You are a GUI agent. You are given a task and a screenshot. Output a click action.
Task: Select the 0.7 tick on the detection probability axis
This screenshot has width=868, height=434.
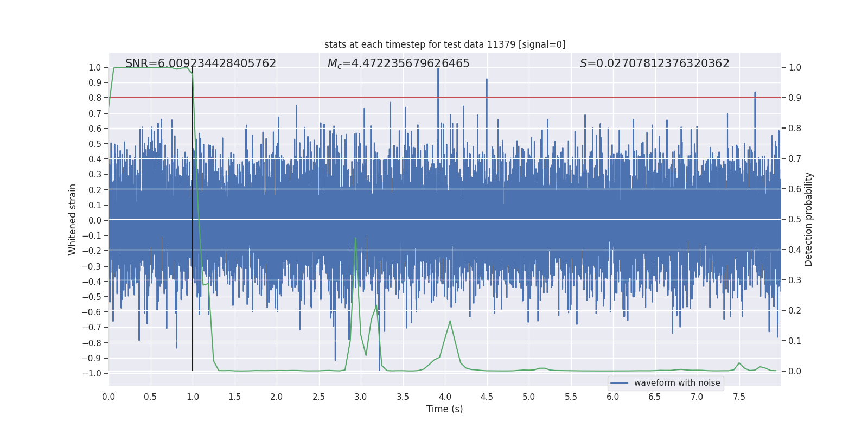click(795, 159)
